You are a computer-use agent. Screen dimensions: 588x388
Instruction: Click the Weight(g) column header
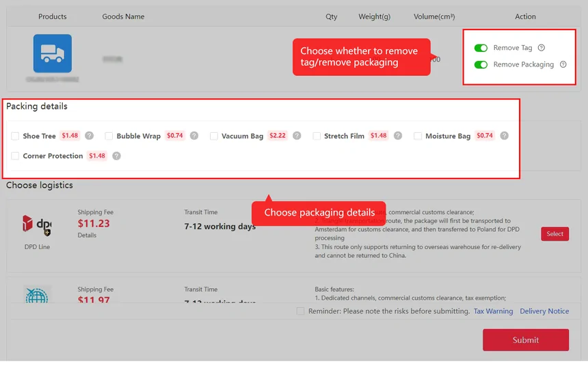374,16
